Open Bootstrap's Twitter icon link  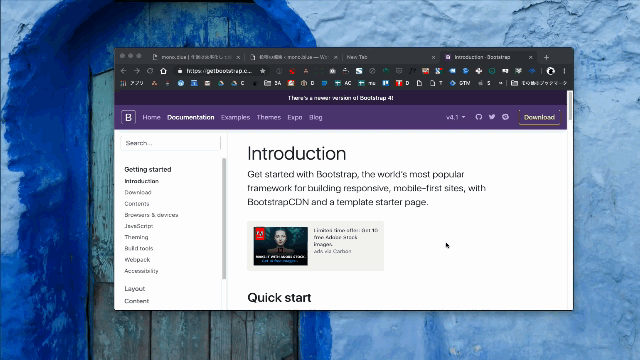(492, 117)
